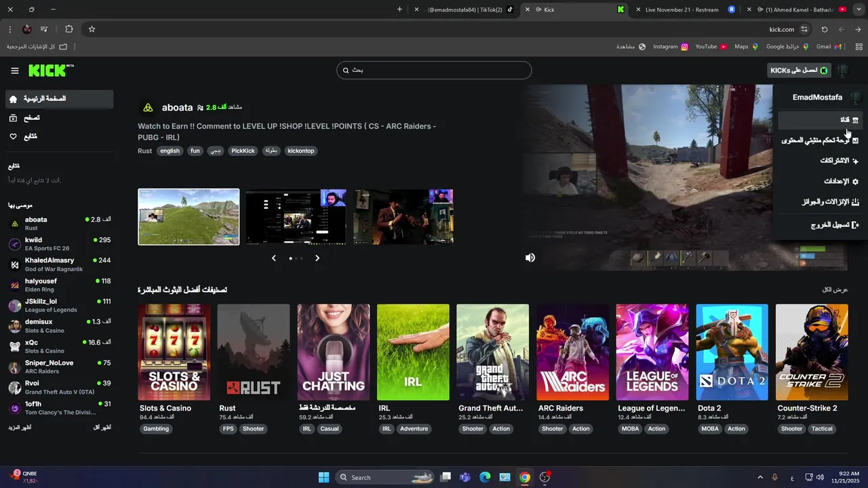868x488 pixels.
Task: Mute the featured stream volume icon
Action: [530, 258]
